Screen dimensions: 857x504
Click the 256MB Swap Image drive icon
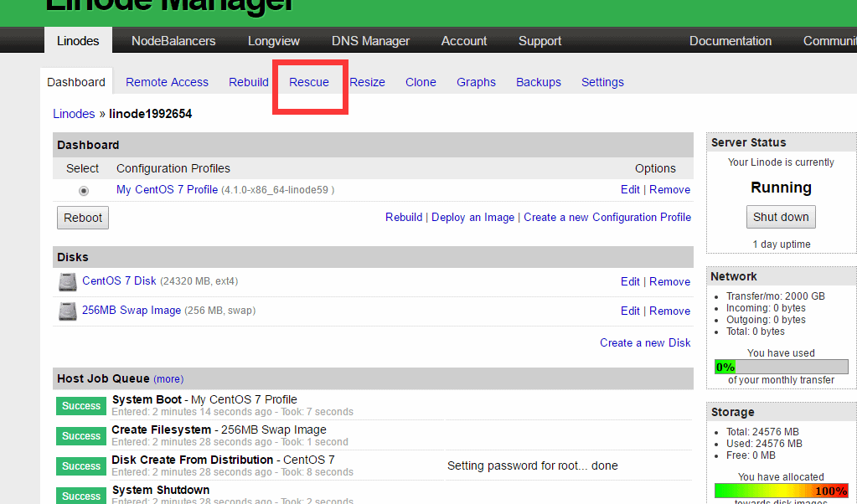click(x=68, y=311)
